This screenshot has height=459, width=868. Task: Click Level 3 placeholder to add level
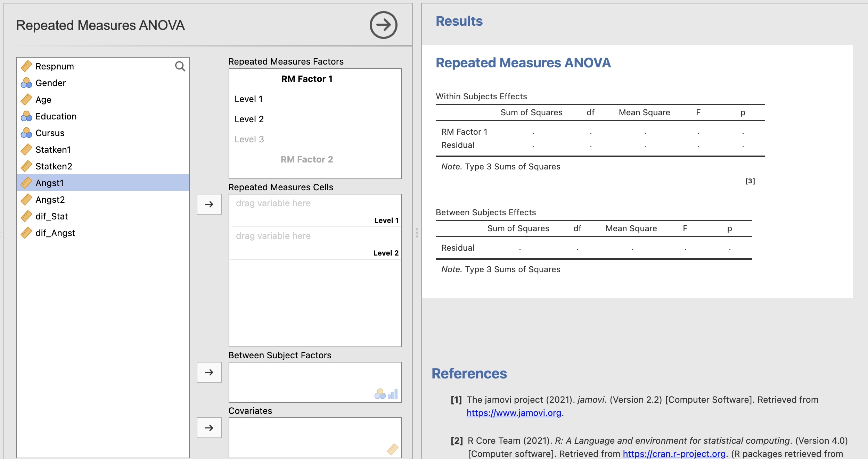pos(249,139)
